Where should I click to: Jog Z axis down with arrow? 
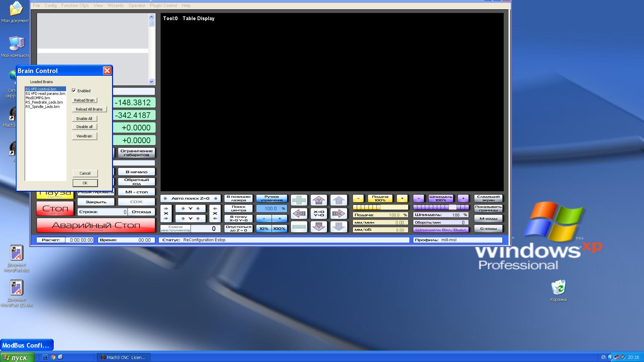(x=338, y=227)
